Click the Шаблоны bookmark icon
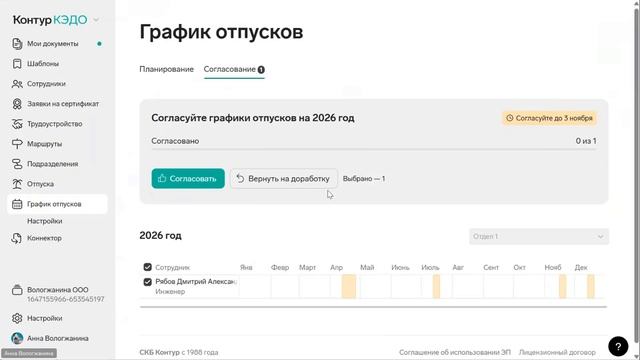 coord(17,64)
